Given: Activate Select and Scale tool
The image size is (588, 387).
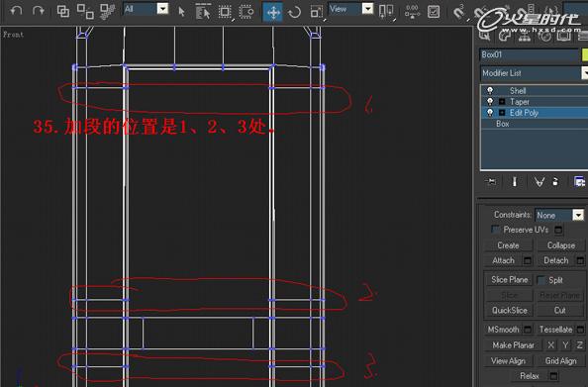Looking at the screenshot, I should [316, 12].
